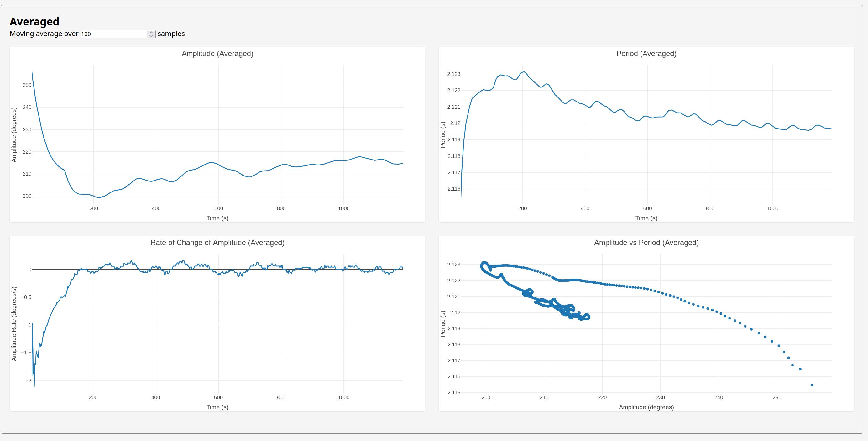Click the "Amplitude Rate (degrees/s)" y-axis label
The height and width of the screenshot is (441, 868).
coord(14,324)
